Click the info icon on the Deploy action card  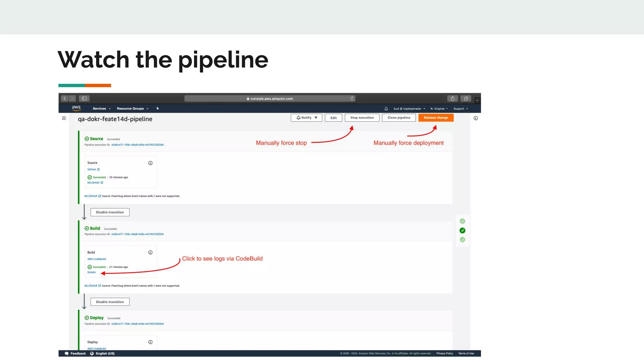pos(150,342)
